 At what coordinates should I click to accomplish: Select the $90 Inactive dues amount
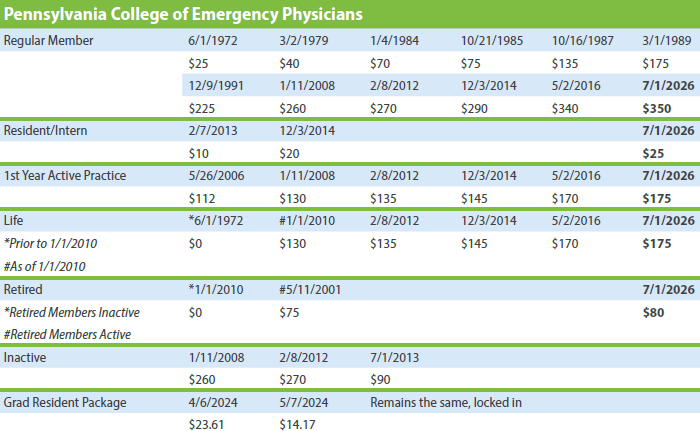380,379
